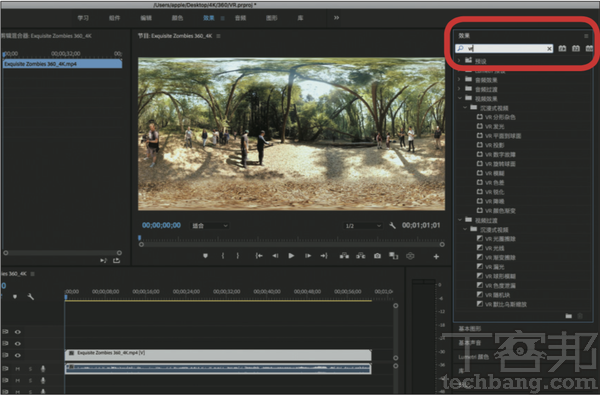Screen dimensions: 600x395
Task: Open the Lumetri 颜色 panel
Action: [474, 357]
